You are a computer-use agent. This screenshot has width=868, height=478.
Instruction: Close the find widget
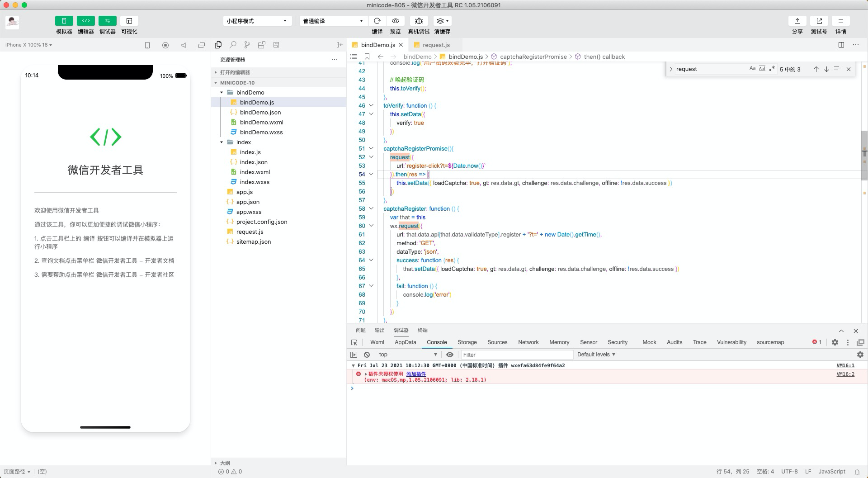coord(849,69)
